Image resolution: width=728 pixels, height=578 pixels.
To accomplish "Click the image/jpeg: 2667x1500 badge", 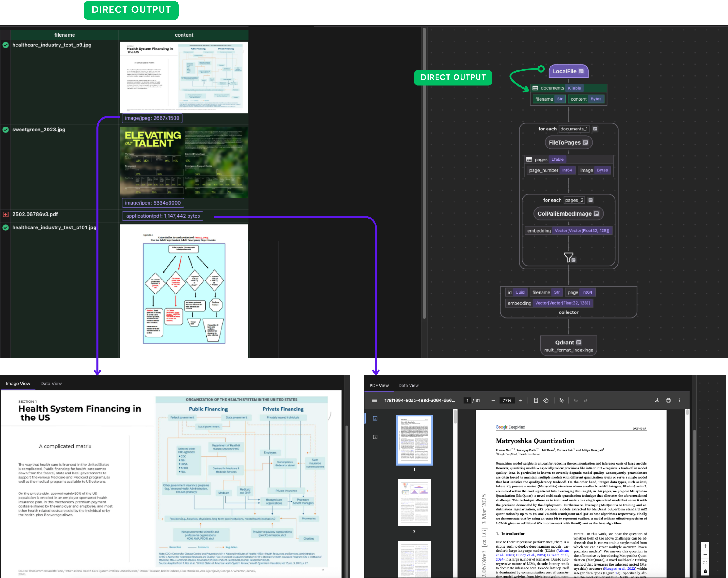I will pos(152,118).
